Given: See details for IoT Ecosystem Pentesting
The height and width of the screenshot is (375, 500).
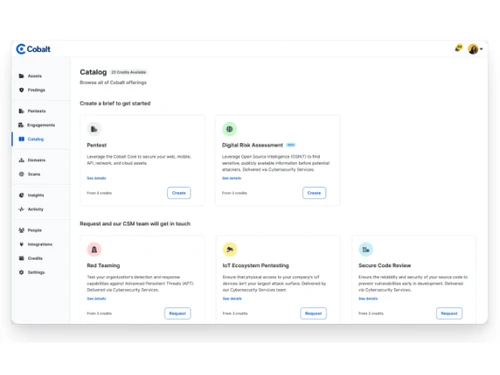Looking at the screenshot, I should click(x=232, y=299).
